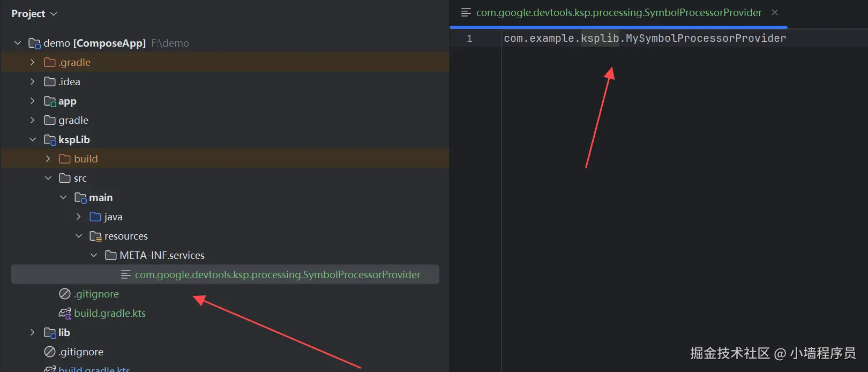This screenshot has width=868, height=372.
Task: Click the SymbolProcessorProvider file icon in tree
Action: tap(126, 275)
